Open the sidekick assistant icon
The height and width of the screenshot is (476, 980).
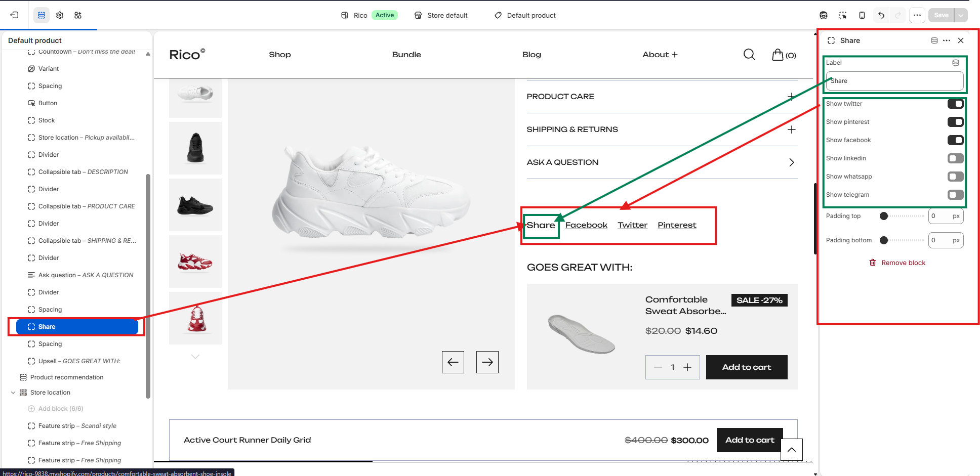pos(824,15)
